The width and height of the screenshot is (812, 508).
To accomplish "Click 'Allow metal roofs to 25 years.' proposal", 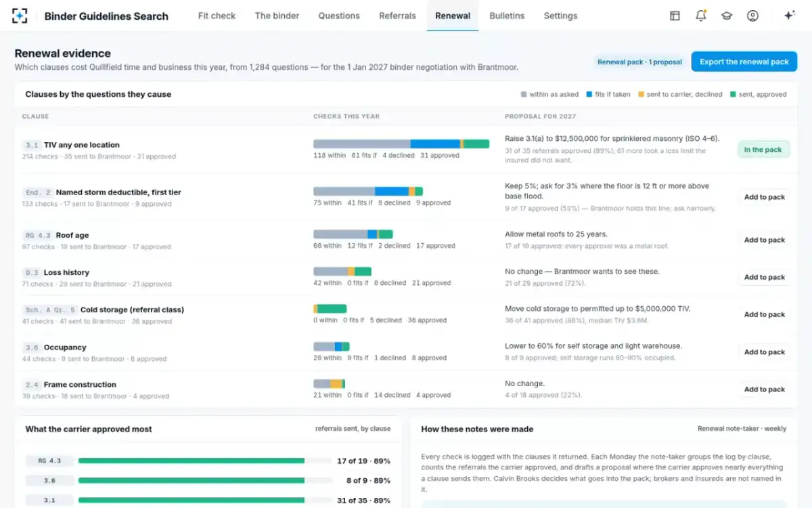I will 556,234.
